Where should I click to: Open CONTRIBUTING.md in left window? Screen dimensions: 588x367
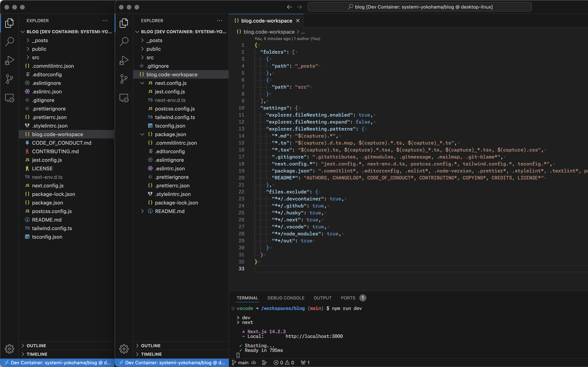[x=66, y=151]
